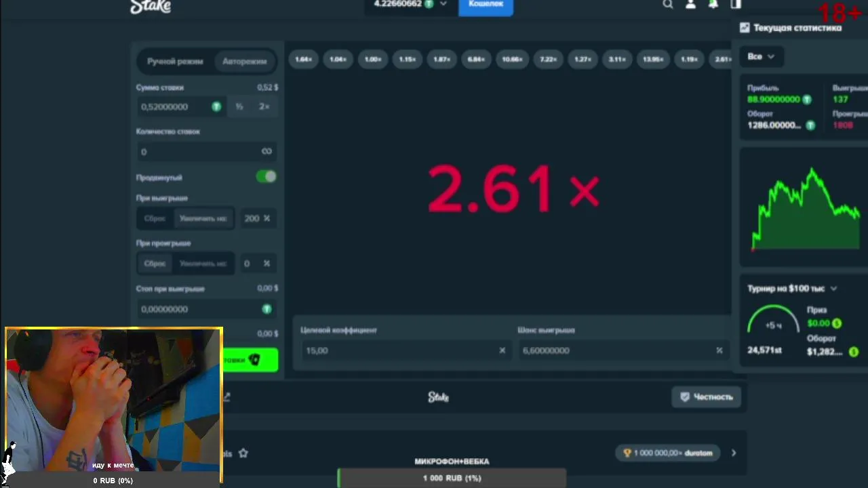Click the 1.64× recent result pill
The width and height of the screenshot is (868, 488).
pyautogui.click(x=303, y=60)
